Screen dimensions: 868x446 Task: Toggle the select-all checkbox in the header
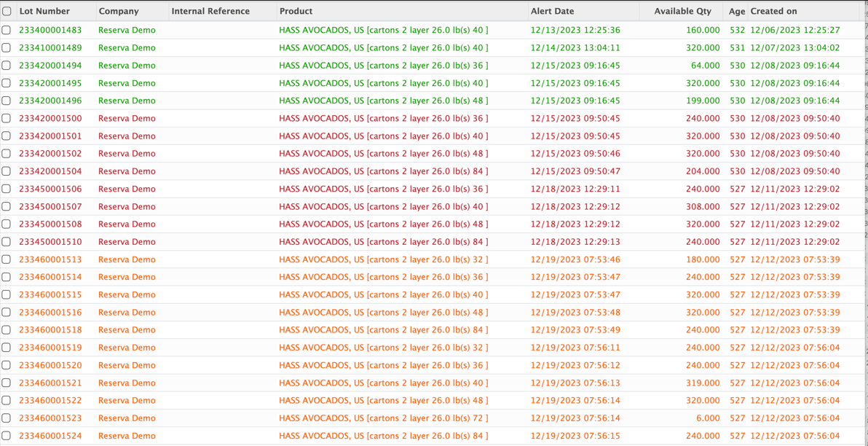pos(7,11)
